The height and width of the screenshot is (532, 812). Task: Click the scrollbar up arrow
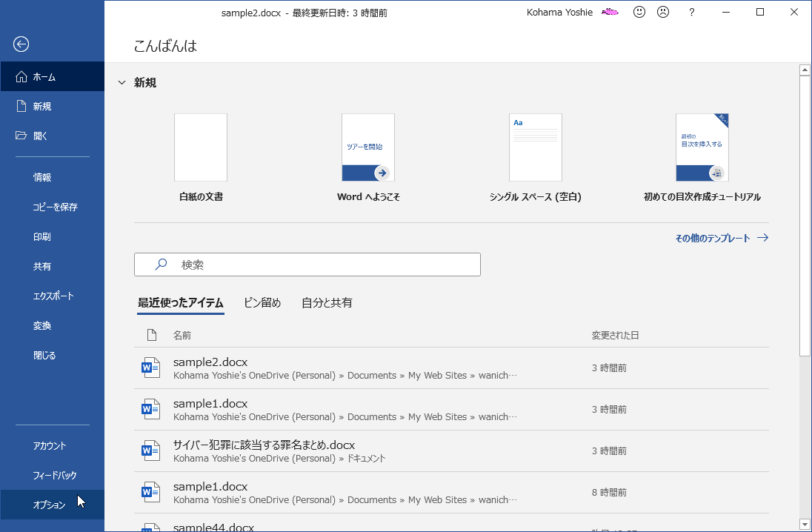(x=805, y=70)
